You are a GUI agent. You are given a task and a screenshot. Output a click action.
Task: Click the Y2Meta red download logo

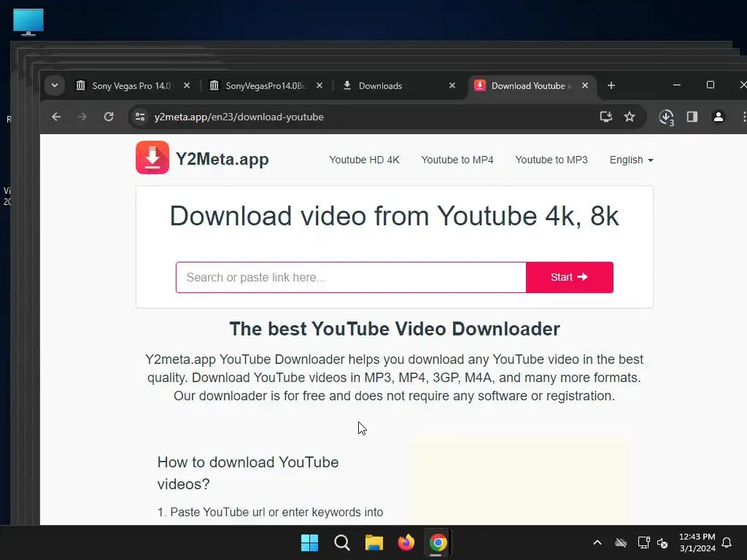click(x=152, y=157)
